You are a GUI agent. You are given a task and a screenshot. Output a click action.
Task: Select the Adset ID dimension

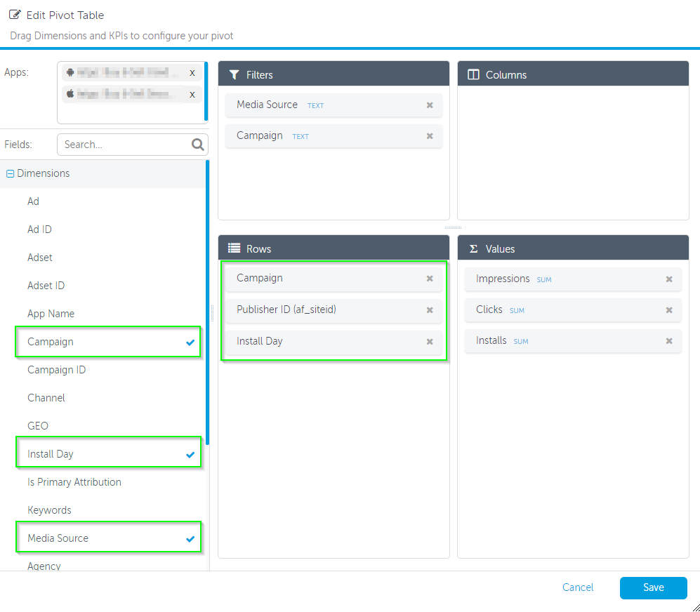click(46, 286)
